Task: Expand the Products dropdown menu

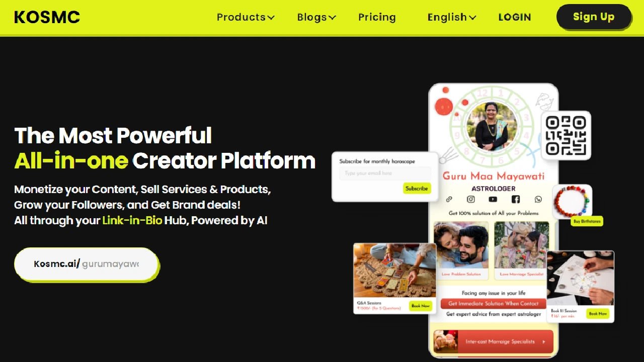Action: tap(246, 17)
